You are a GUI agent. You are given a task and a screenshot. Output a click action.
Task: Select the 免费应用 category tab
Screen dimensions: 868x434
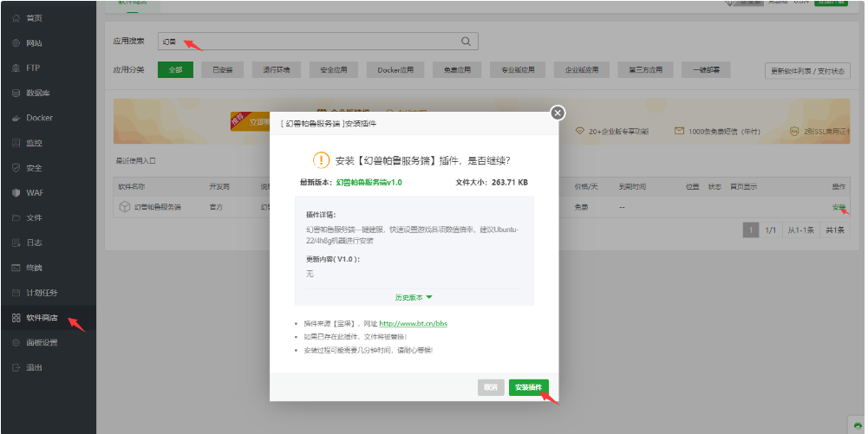click(457, 69)
